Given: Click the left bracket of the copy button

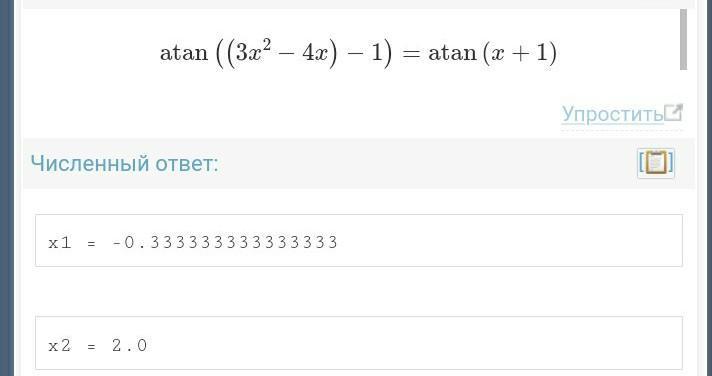Looking at the screenshot, I should (641, 163).
